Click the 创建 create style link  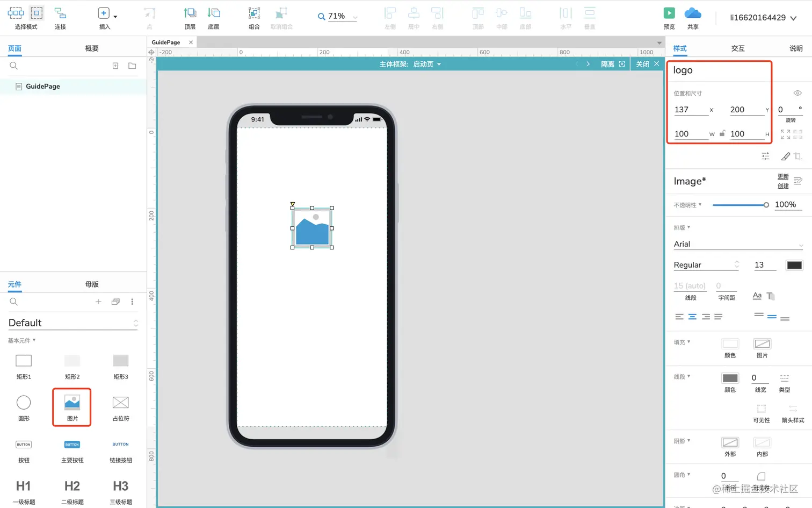(x=783, y=186)
